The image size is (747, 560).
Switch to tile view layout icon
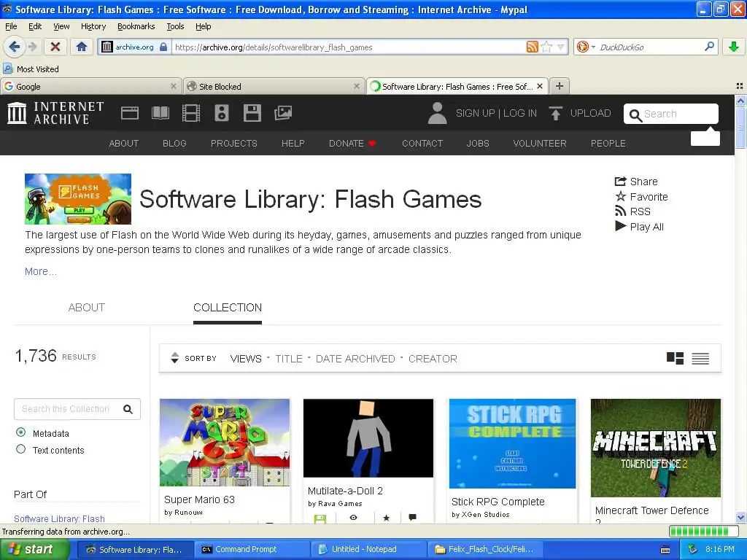pos(675,358)
